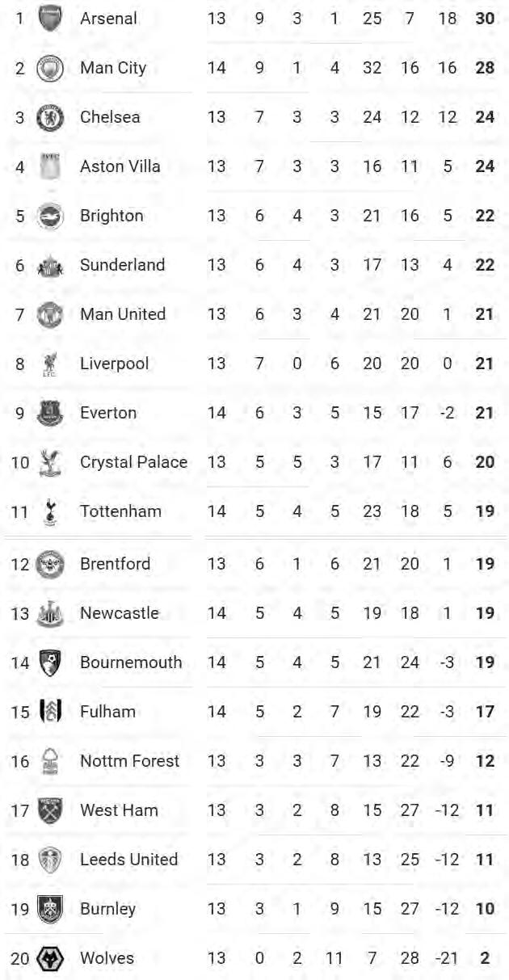
Task: Click the Chelsea club crest
Action: pyautogui.click(x=50, y=117)
